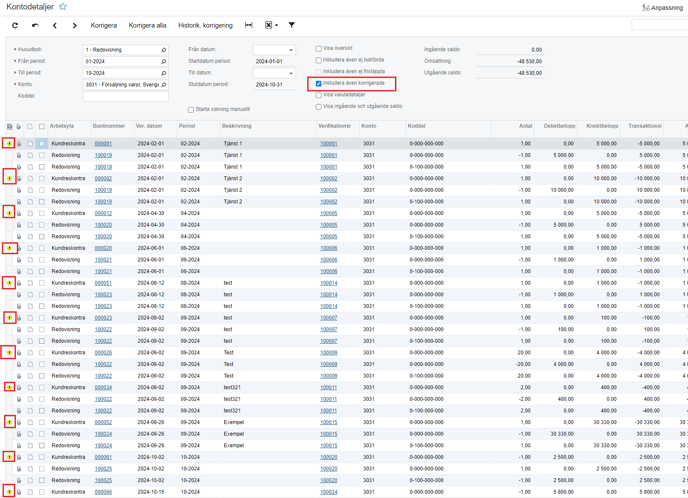Screen dimensions: 688x498
Task: Open batch number link 000066
Action: (x=103, y=492)
